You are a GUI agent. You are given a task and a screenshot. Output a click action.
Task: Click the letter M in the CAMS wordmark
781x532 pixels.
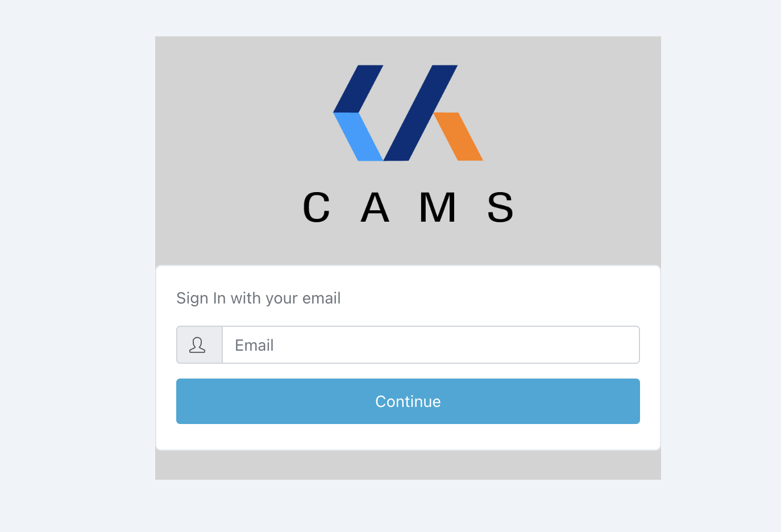[438, 207]
